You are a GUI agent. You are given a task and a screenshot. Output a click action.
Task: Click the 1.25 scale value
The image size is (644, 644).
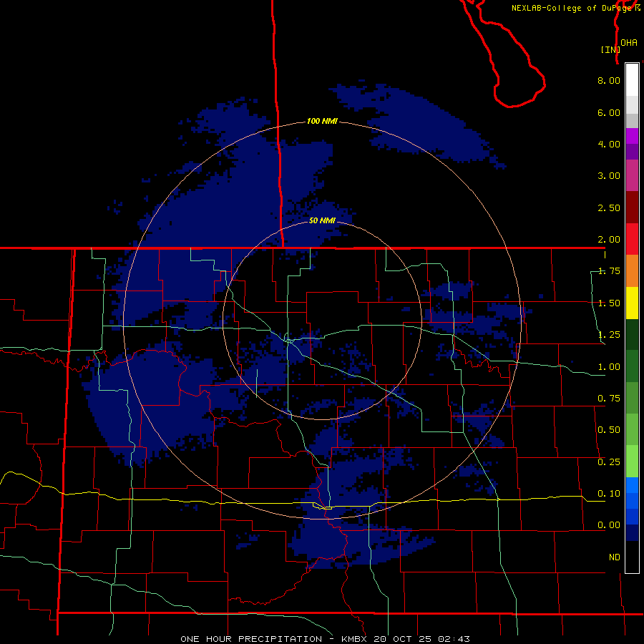609,335
